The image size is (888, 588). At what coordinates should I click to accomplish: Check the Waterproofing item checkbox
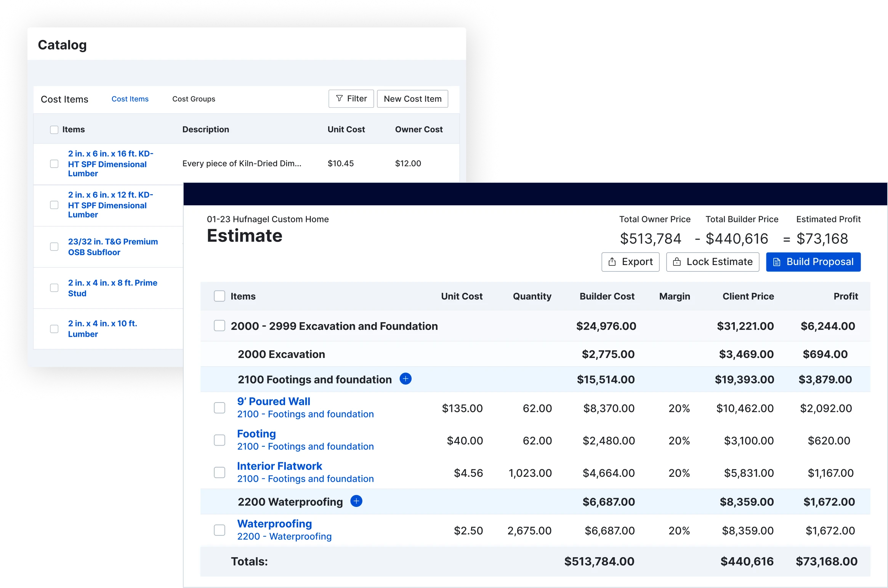220,530
